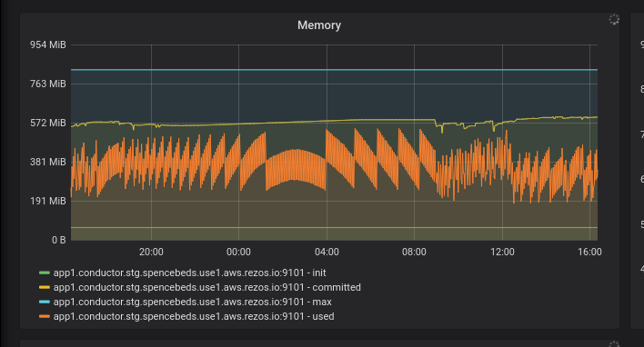Toggle the init series in legend
This screenshot has width=644, height=347.
pos(189,273)
